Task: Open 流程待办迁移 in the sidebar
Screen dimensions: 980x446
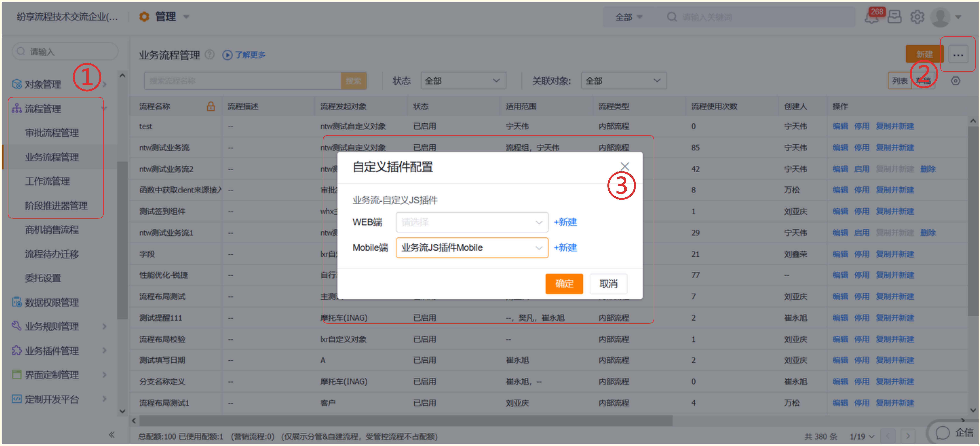Action: 52,254
